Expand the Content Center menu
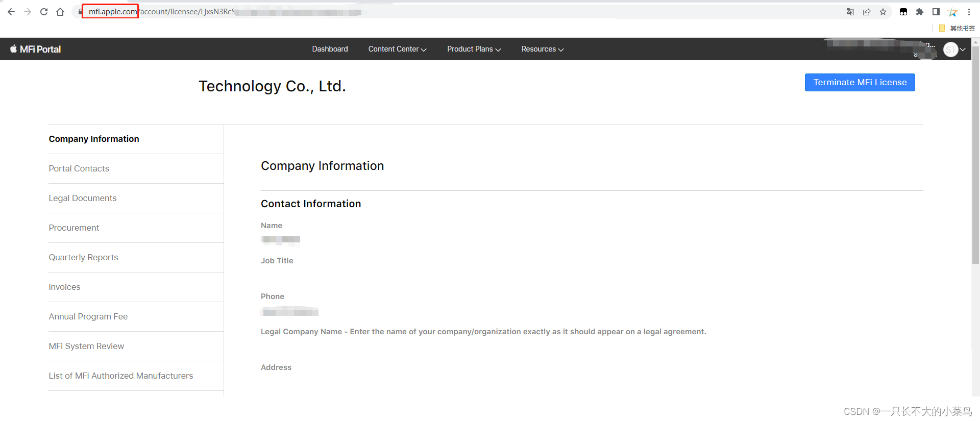 [x=397, y=49]
